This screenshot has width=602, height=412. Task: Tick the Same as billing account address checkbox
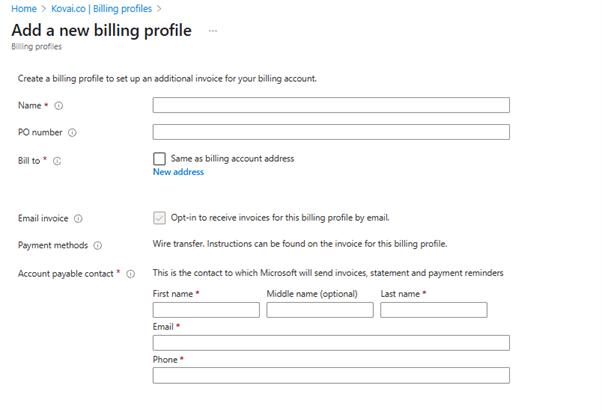[x=159, y=159]
